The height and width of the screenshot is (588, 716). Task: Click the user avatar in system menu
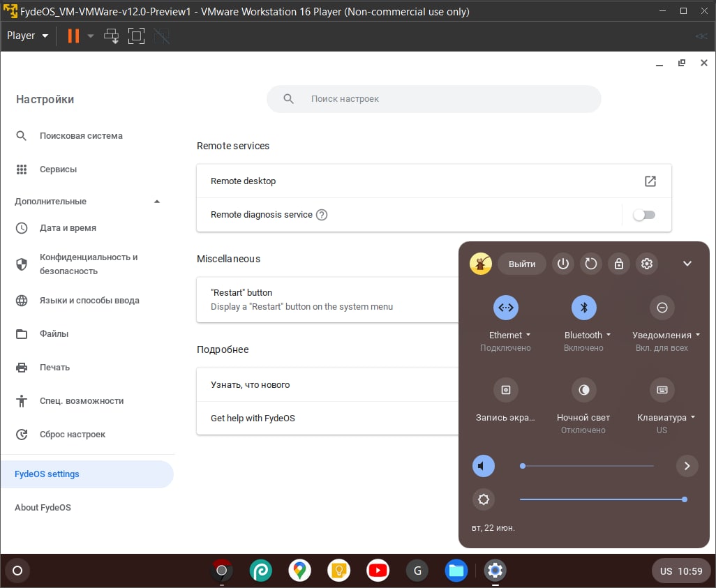point(480,264)
